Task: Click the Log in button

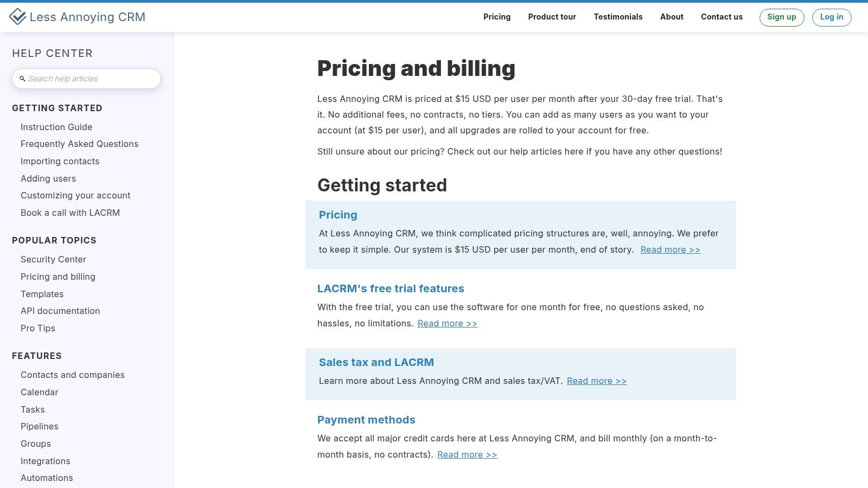Action: [x=831, y=17]
